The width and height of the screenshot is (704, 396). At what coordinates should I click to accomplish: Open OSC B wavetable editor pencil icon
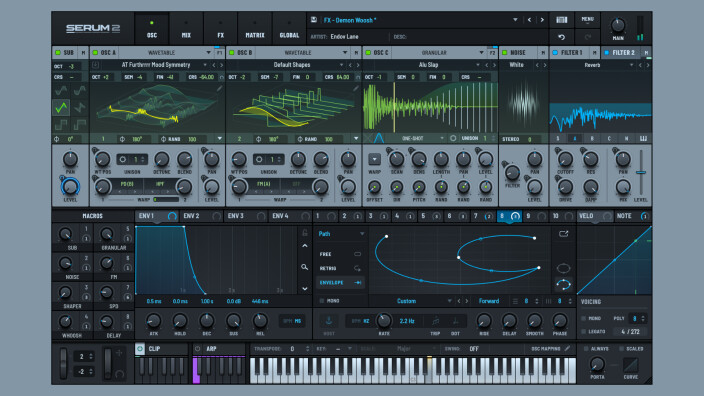356,89
